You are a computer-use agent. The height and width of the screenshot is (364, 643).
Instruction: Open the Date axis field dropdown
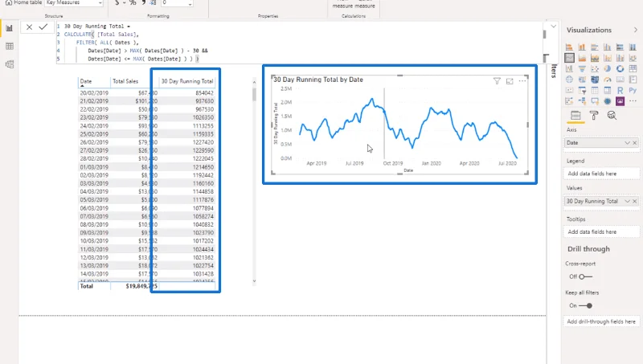click(x=627, y=143)
